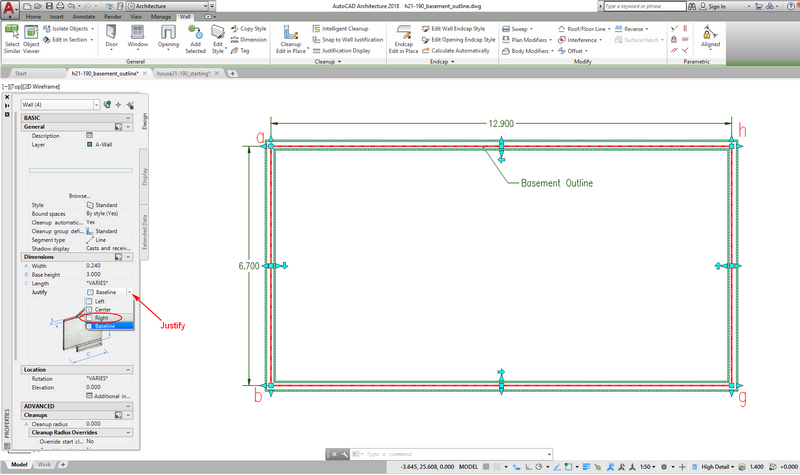
Task: Collapse the Dimensions properties section
Action: (x=128, y=257)
